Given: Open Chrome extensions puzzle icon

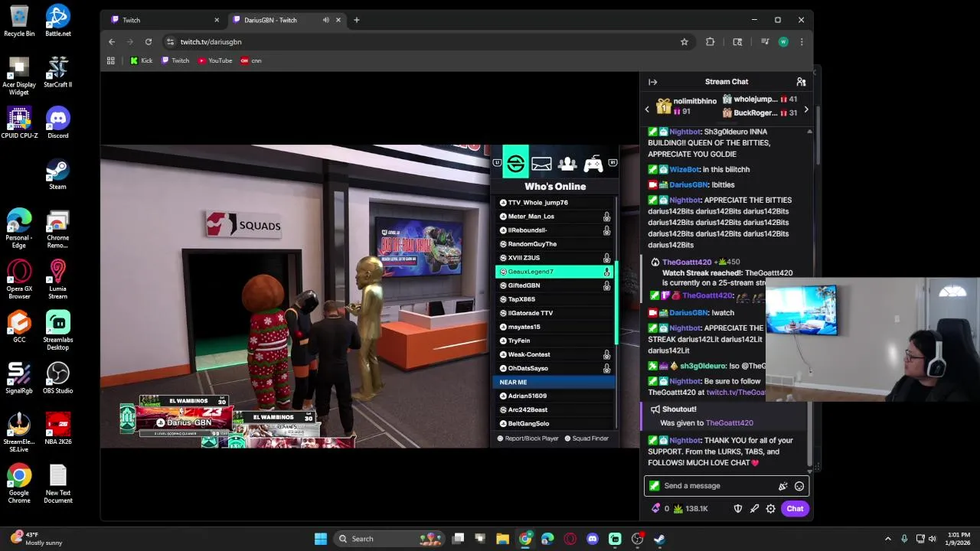Looking at the screenshot, I should (710, 42).
